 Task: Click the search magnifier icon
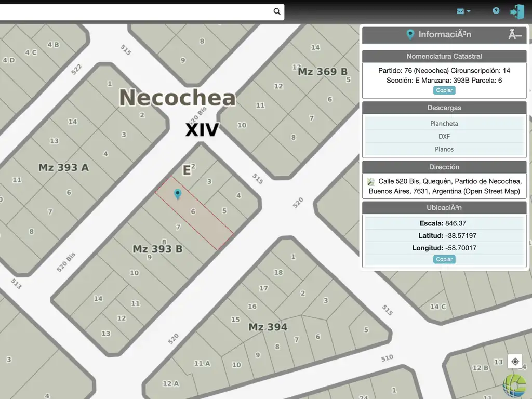277,11
